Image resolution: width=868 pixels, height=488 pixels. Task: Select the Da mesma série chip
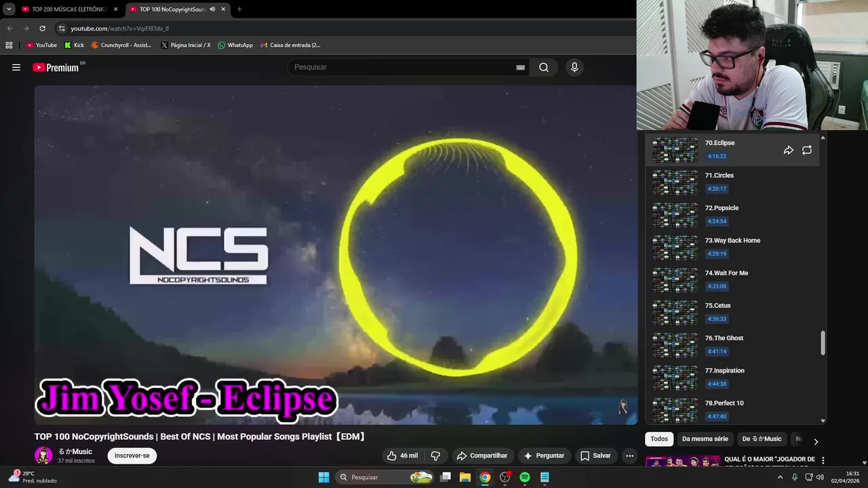pyautogui.click(x=705, y=439)
